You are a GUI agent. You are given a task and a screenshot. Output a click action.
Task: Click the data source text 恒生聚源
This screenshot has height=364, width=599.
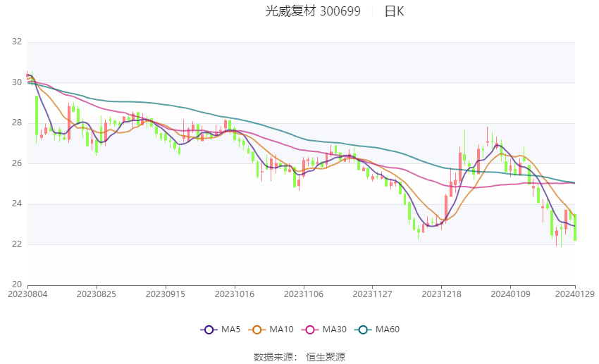pyautogui.click(x=326, y=357)
